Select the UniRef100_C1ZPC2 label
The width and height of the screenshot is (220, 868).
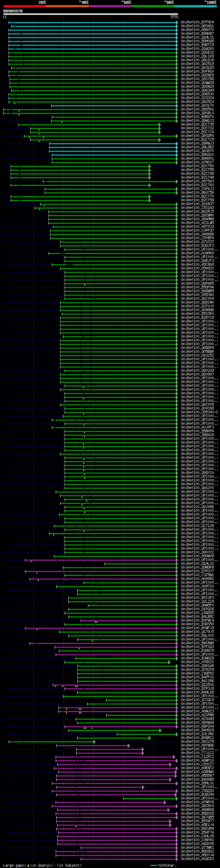[197, 757]
